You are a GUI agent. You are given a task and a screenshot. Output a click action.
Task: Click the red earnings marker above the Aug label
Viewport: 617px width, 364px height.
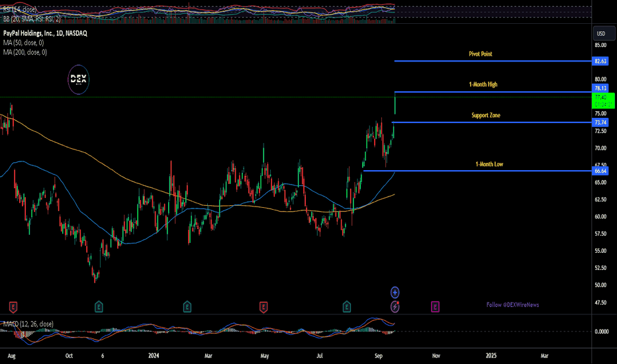13,307
